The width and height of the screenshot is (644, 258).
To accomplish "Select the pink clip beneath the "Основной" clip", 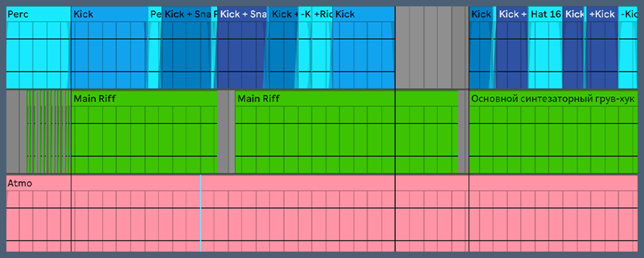I will click(x=554, y=213).
